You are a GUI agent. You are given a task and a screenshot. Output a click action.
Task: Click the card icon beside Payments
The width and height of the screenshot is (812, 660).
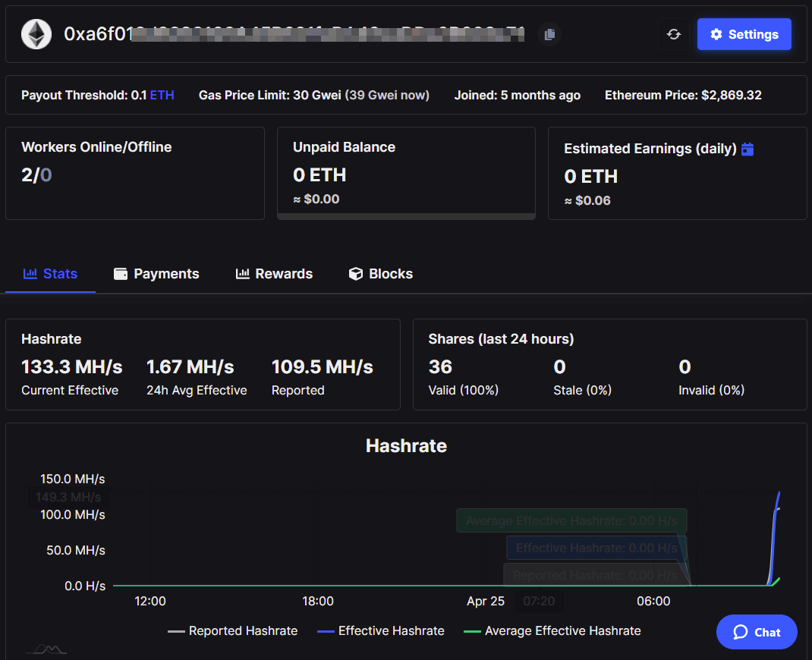[121, 273]
